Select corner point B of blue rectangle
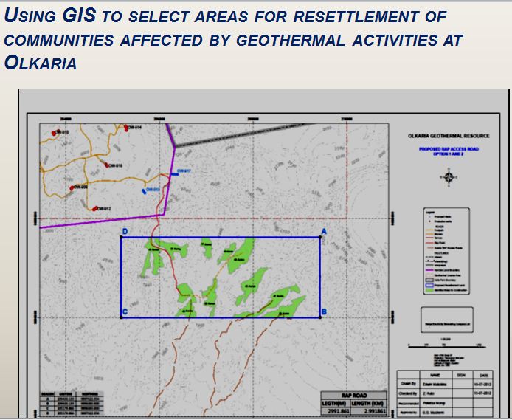512x420 pixels. tap(319, 317)
